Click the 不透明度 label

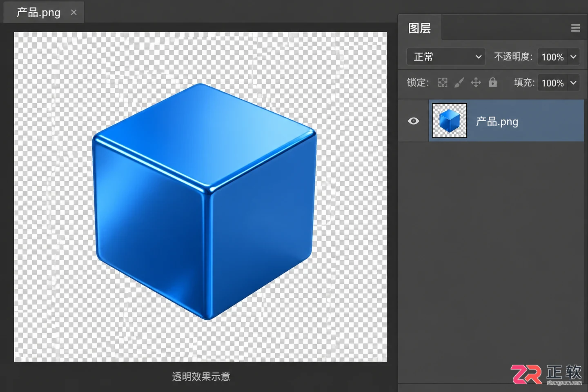click(513, 56)
